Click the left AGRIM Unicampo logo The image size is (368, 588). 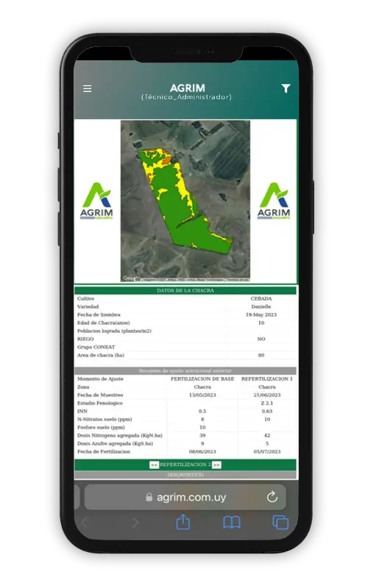click(96, 201)
